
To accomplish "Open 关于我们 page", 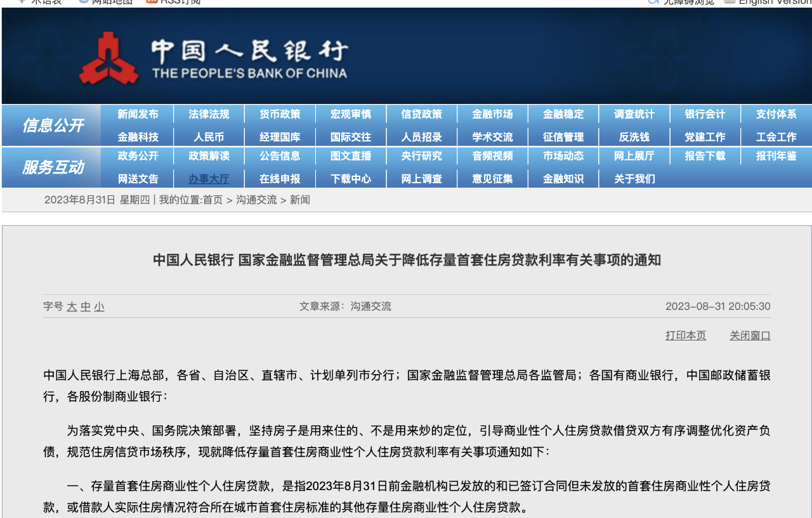I will (x=634, y=179).
